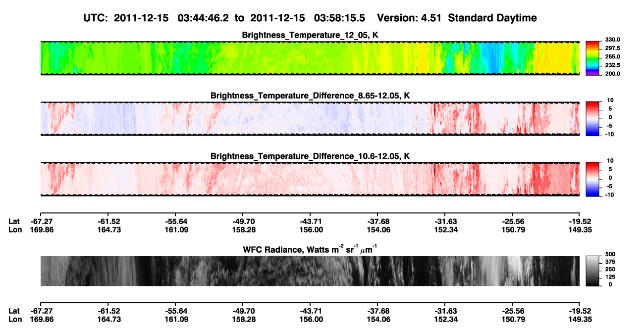Click the 125 tick on the WFC colorbar

point(610,277)
